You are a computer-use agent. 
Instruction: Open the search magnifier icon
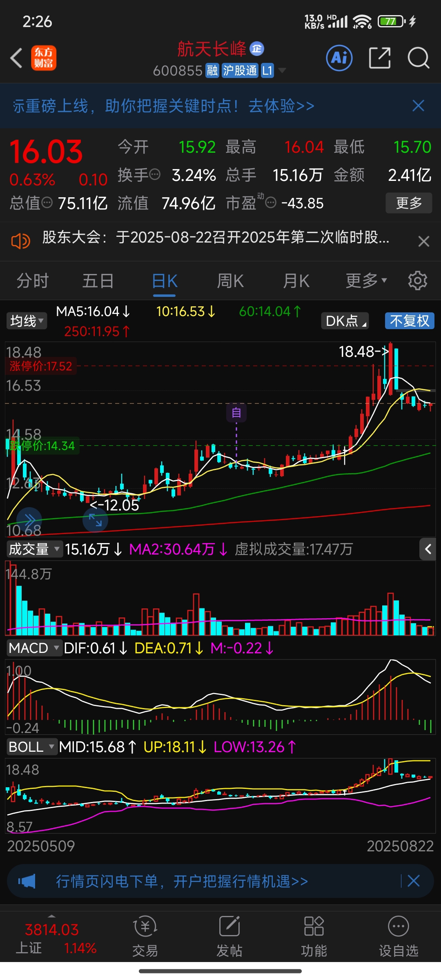(419, 58)
